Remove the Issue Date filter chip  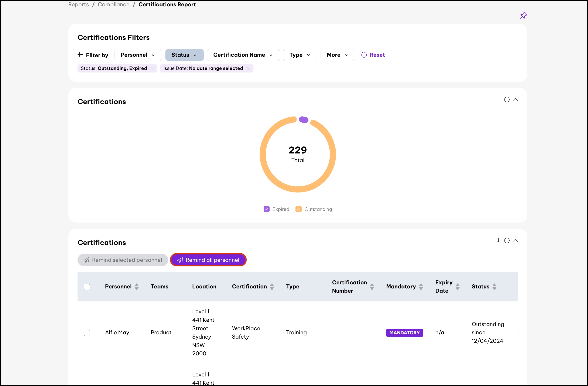pos(248,68)
